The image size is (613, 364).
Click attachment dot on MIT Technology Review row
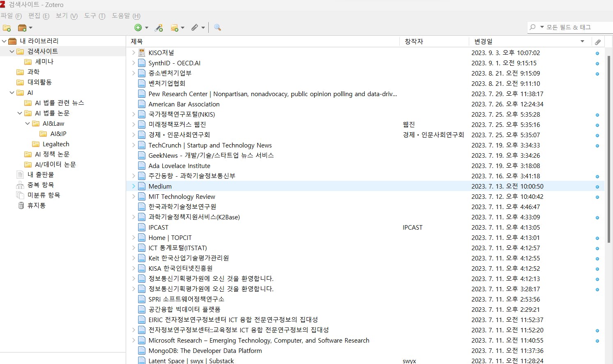coord(597,197)
